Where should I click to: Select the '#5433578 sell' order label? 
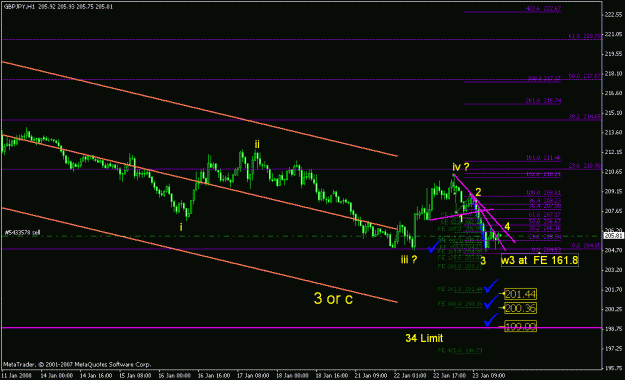(22, 232)
